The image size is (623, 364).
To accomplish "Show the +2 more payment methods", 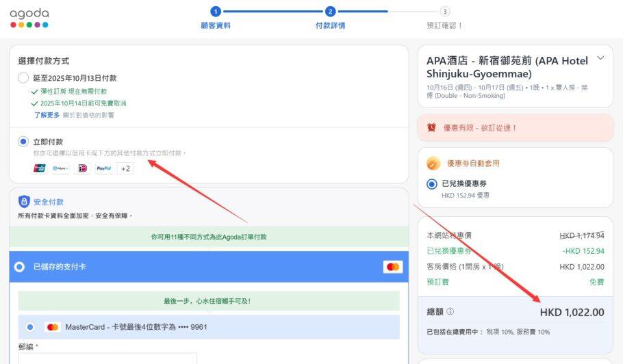I will click(125, 169).
